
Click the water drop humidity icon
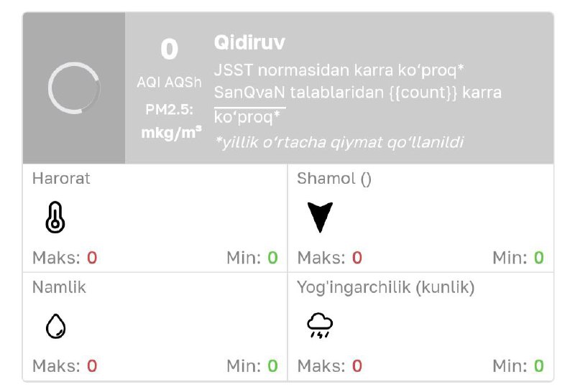[56, 326]
